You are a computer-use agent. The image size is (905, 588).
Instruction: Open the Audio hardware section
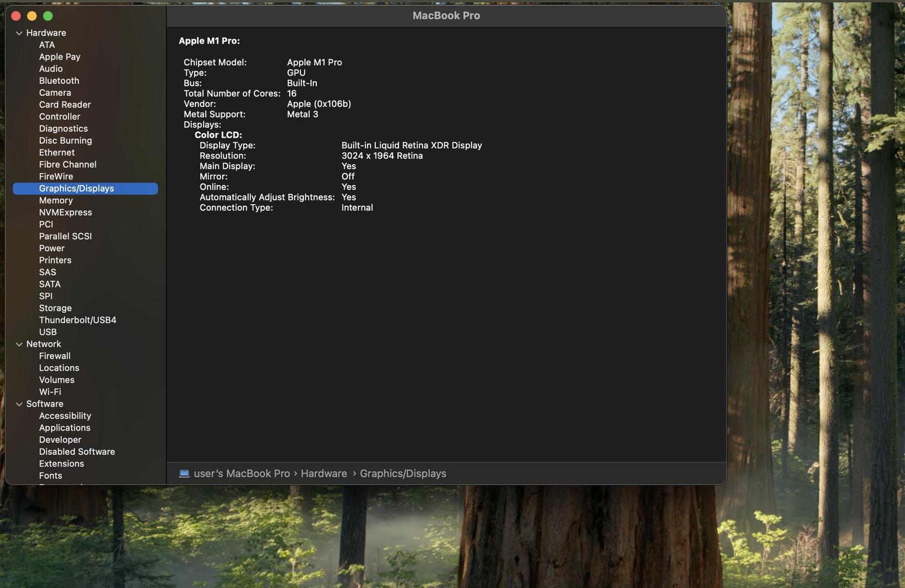pos(51,69)
